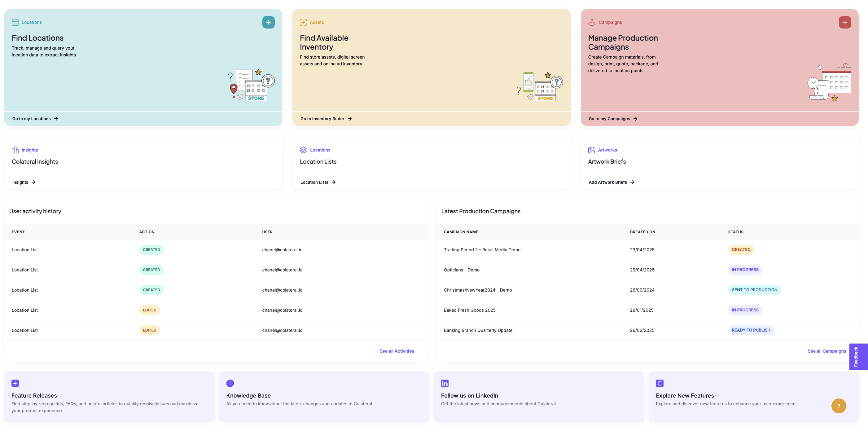This screenshot has height=427, width=868.
Task: Click the Explore New Features icon
Action: [x=660, y=383]
